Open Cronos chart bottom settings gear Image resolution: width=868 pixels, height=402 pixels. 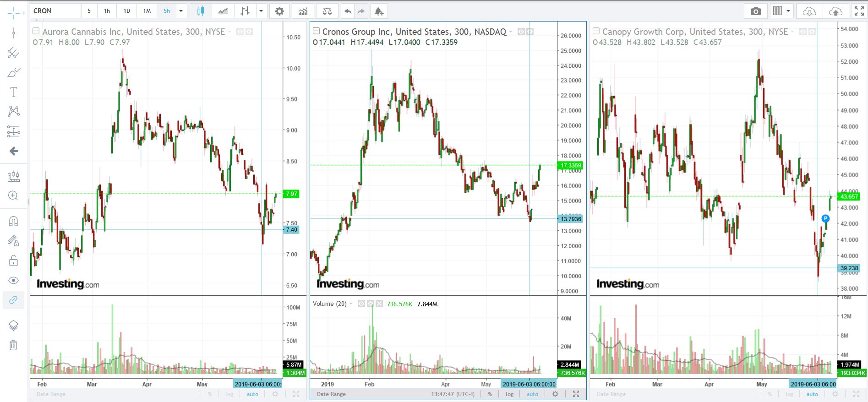[x=555, y=394]
